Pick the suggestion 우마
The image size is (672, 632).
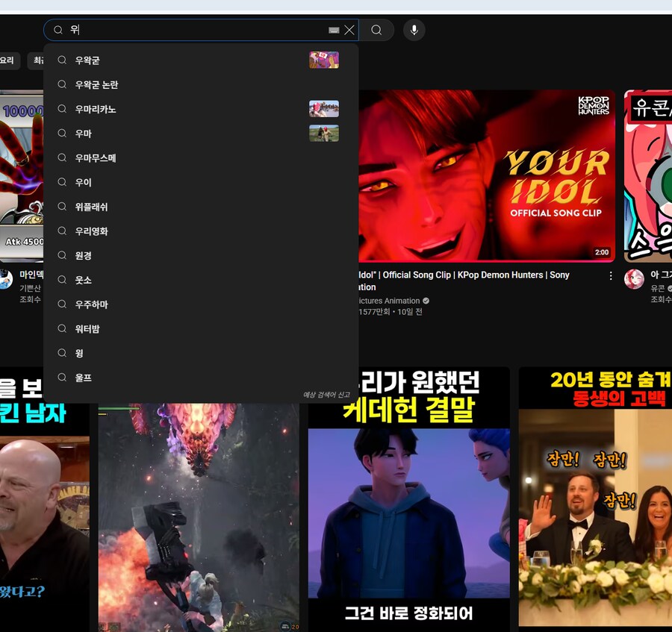tap(201, 133)
